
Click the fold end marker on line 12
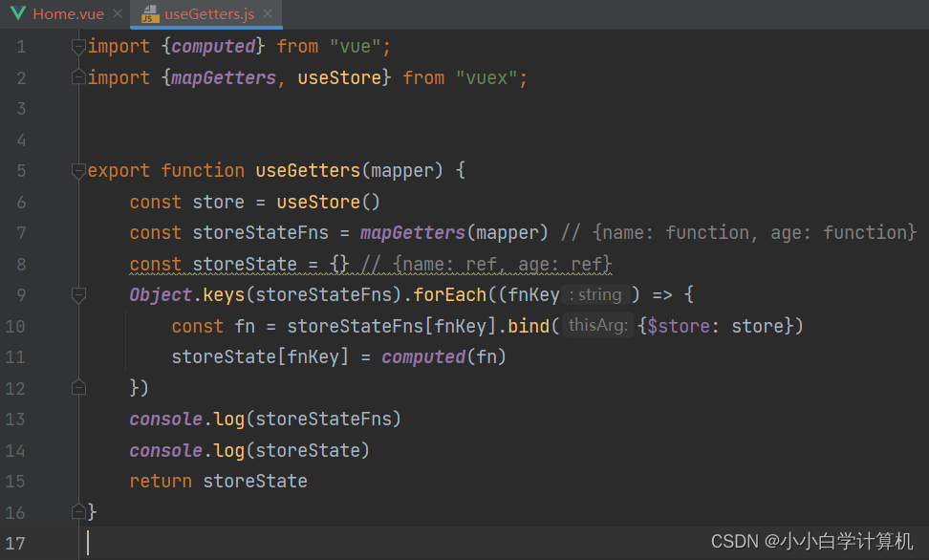78,388
